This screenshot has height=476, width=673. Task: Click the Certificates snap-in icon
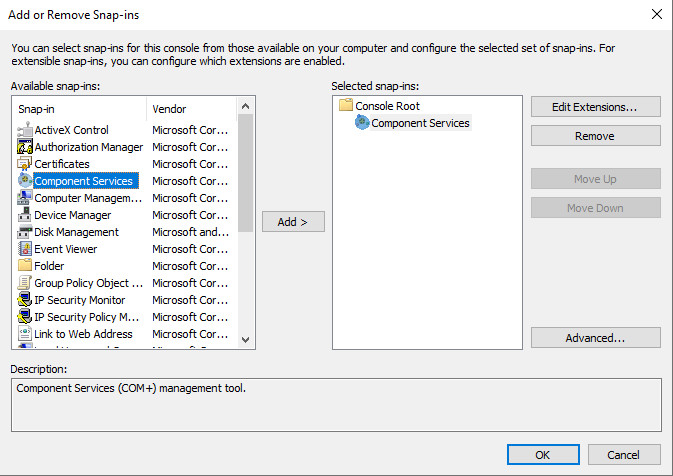coord(26,164)
